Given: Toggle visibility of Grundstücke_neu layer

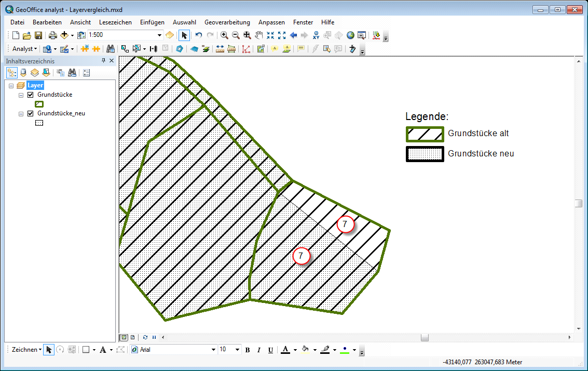Looking at the screenshot, I should (x=30, y=114).
